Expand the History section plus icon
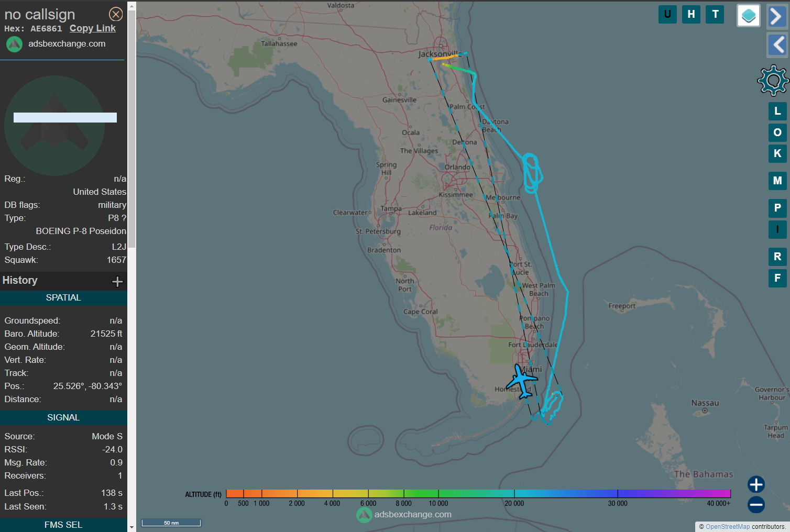Viewport: 790px width, 532px height. coord(117,282)
